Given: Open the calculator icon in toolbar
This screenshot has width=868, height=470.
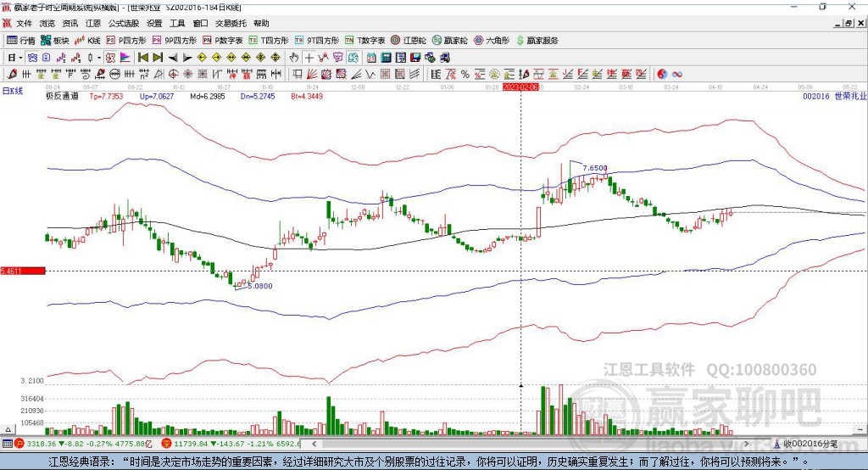Looking at the screenshot, I should click(386, 58).
